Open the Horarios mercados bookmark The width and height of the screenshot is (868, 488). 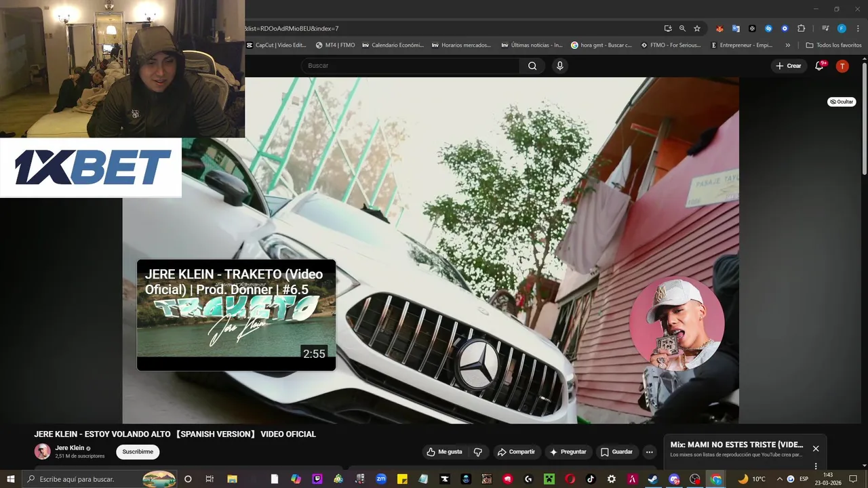pos(461,45)
